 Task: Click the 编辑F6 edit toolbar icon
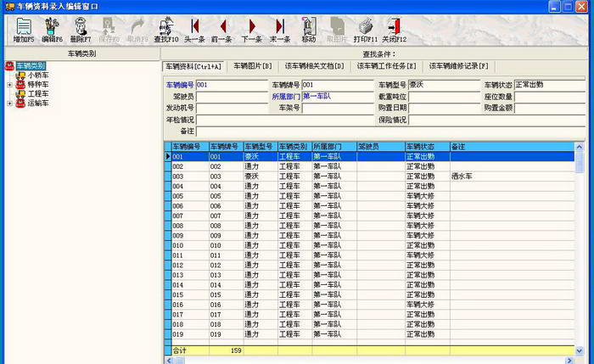point(52,26)
